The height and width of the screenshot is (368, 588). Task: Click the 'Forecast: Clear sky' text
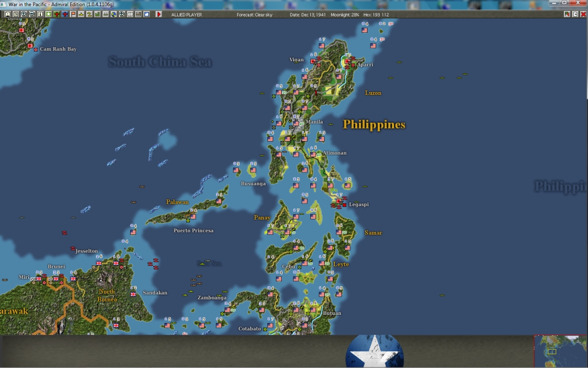click(254, 15)
